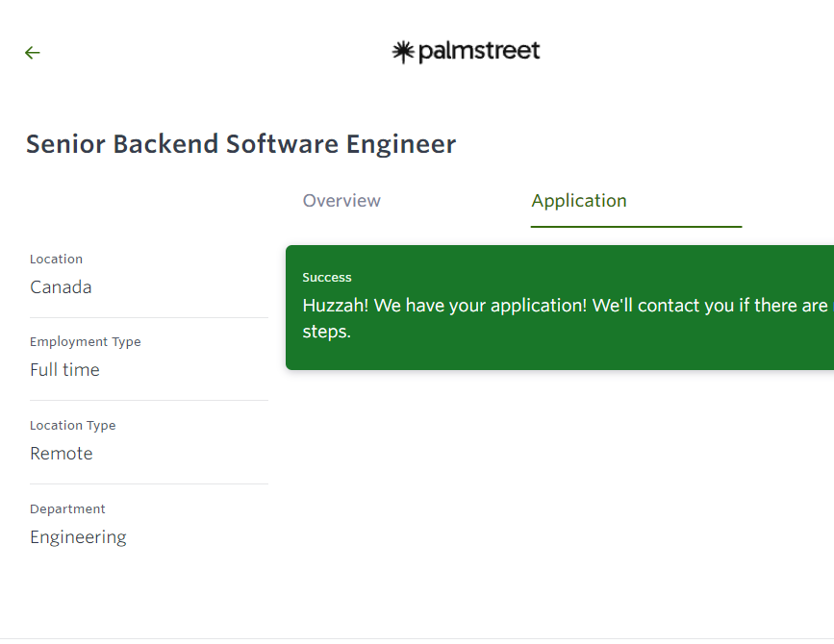This screenshot has width=834, height=644.
Task: Select the Canada location value
Action: coord(61,287)
